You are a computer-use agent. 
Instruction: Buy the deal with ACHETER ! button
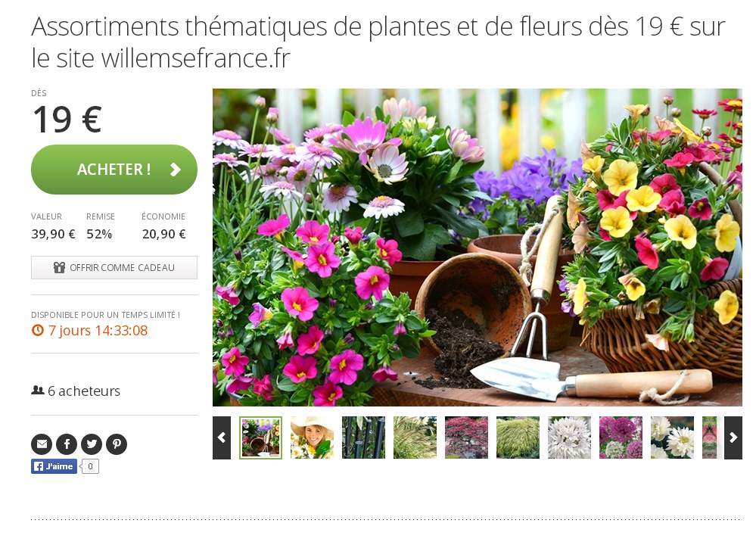pyautogui.click(x=114, y=170)
